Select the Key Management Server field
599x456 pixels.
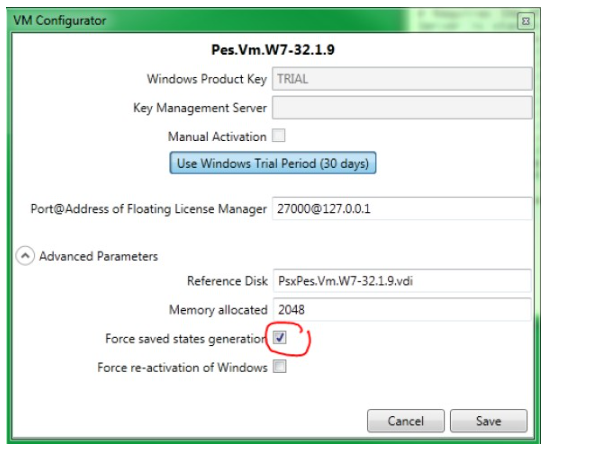tap(402, 108)
